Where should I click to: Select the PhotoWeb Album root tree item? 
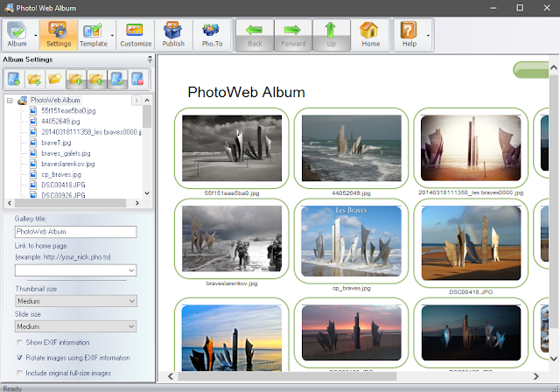tap(55, 101)
